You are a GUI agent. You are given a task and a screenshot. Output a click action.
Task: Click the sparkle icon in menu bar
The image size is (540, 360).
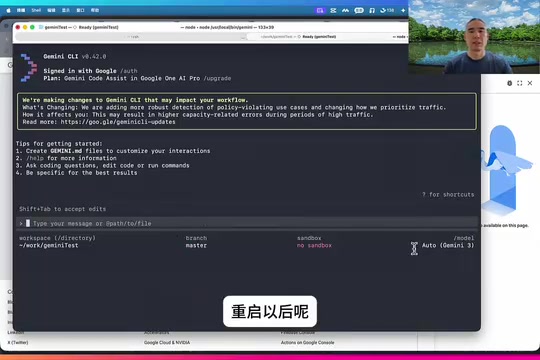403,11
